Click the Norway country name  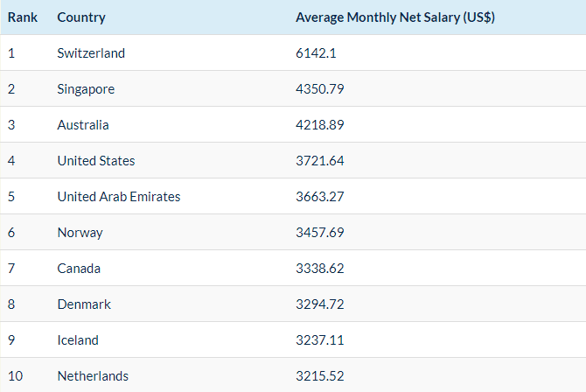pyautogui.click(x=80, y=233)
